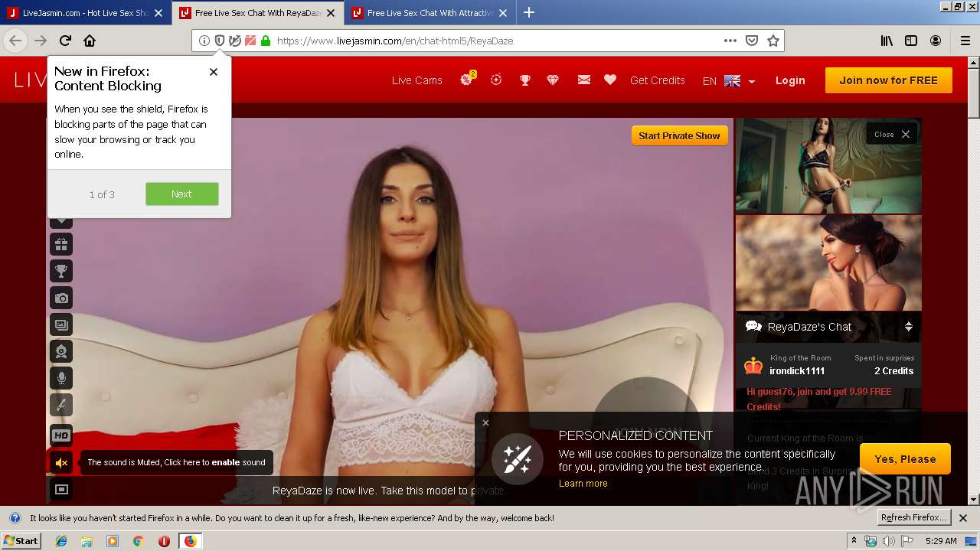Open the lingerie model thumbnail
Screen dimensions: 980x551
(x=828, y=165)
